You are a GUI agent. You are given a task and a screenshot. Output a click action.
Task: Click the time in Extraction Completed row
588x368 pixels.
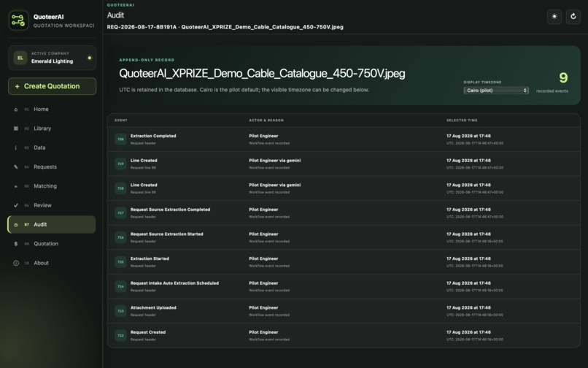click(468, 136)
